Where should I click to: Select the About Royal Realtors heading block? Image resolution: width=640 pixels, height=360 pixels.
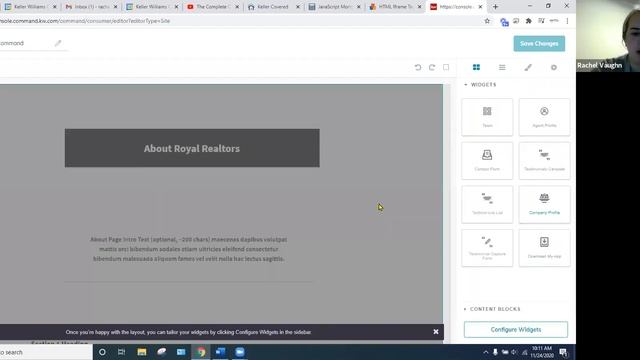click(192, 148)
